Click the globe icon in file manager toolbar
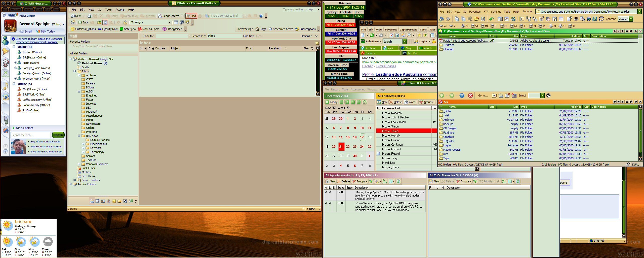Image resolution: width=644 pixels, height=258 pixels. 588,19
